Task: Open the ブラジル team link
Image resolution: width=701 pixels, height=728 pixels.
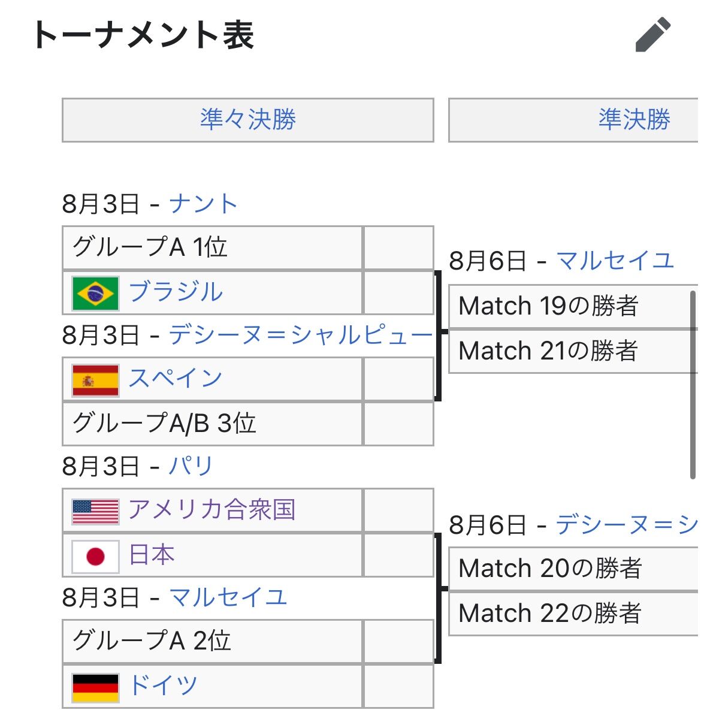Action: tap(176, 292)
